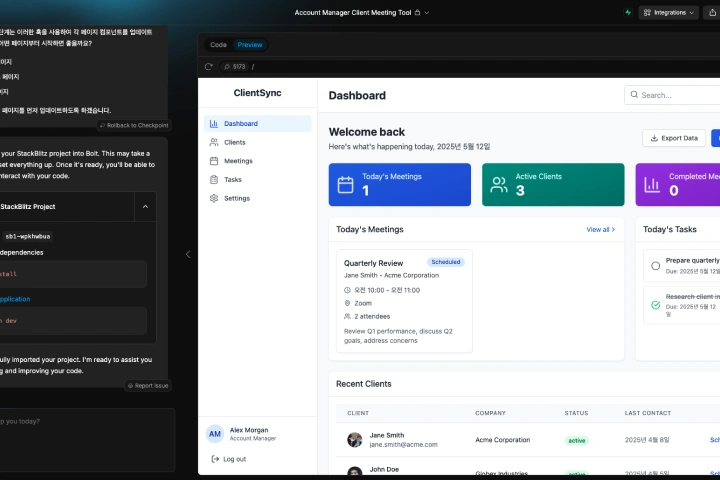Open the Quarterly Review meeting title
Image resolution: width=720 pixels, height=480 pixels.
[x=373, y=263]
